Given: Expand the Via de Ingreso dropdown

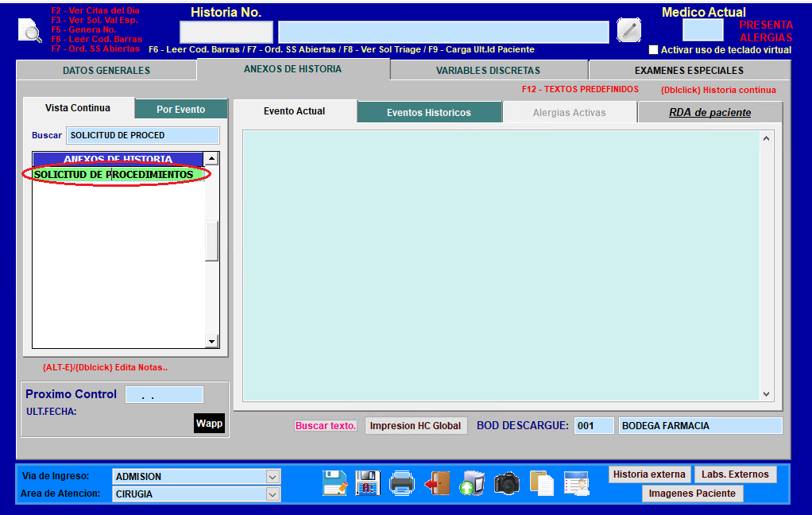Looking at the screenshot, I should click(x=273, y=477).
